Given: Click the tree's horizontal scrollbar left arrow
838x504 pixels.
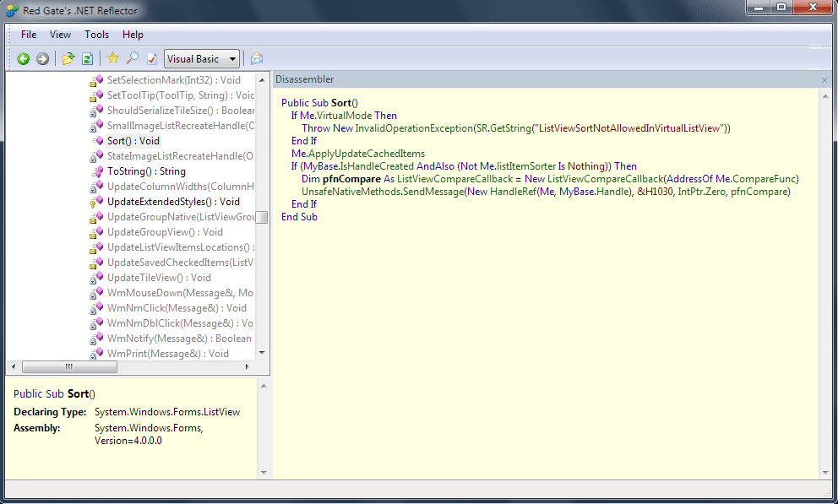Looking at the screenshot, I should (14, 366).
